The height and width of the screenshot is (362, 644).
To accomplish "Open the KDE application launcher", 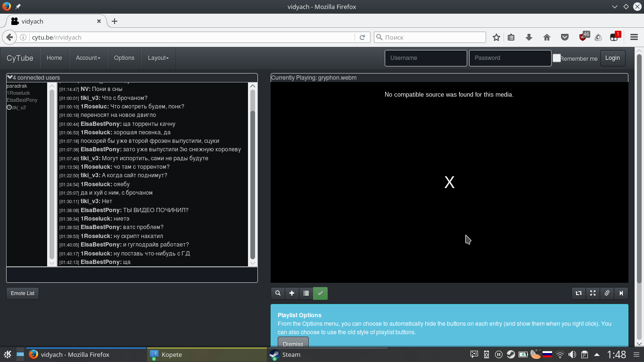I will coord(8,354).
